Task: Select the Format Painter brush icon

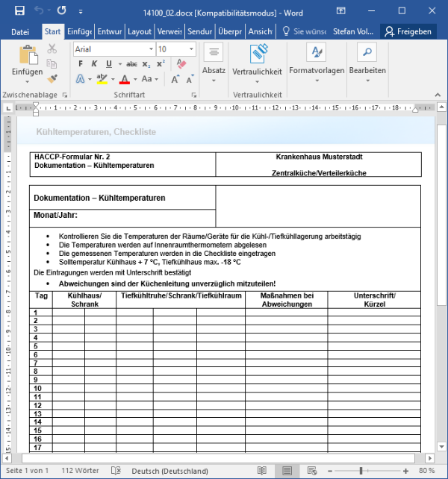Action: [52, 78]
